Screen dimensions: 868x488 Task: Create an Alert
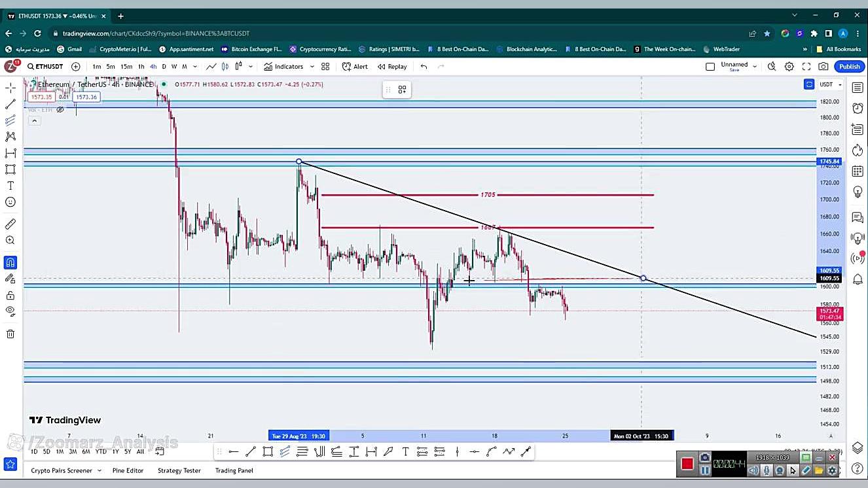[355, 67]
